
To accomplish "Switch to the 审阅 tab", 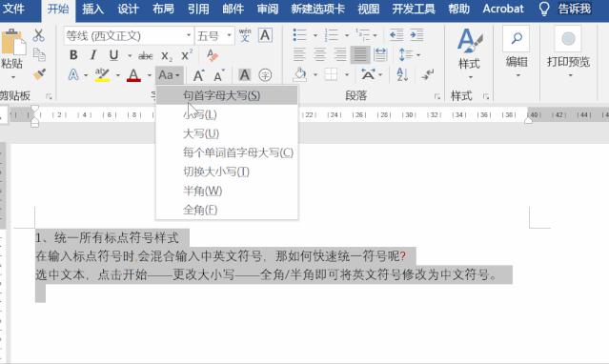I will [268, 9].
